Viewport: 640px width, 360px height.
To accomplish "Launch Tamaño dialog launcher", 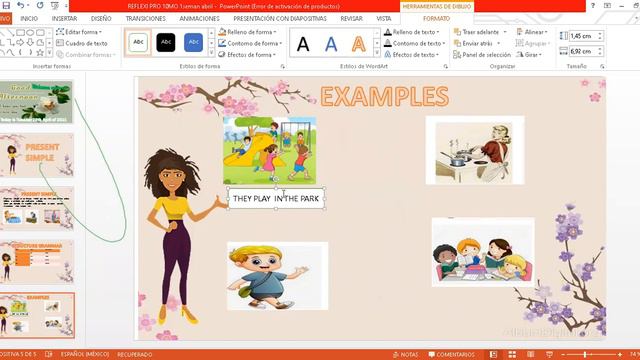I will point(602,66).
